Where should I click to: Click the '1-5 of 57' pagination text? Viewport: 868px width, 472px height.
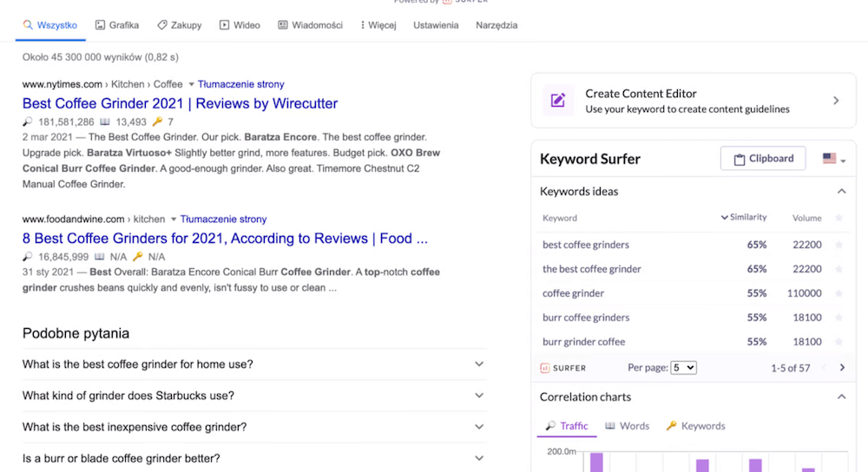(791, 368)
